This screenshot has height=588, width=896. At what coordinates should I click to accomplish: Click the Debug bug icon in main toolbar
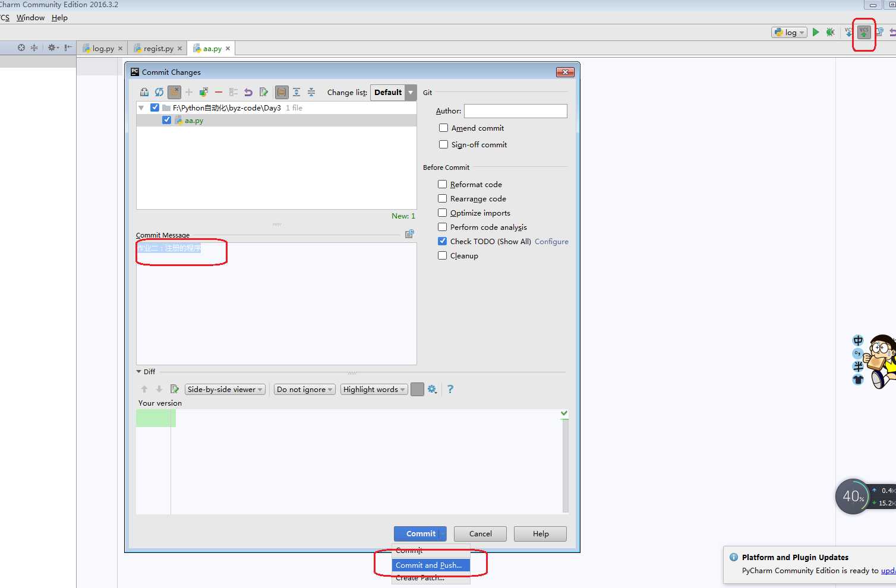831,32
